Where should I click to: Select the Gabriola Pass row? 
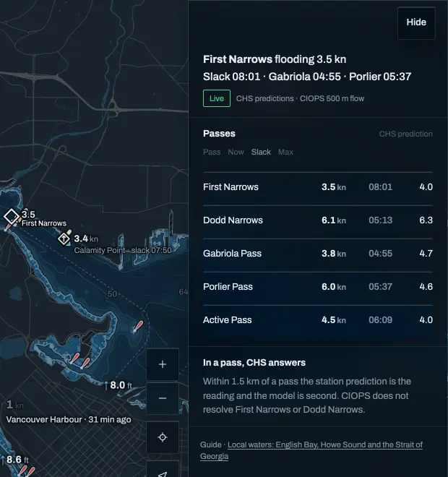pyautogui.click(x=317, y=254)
